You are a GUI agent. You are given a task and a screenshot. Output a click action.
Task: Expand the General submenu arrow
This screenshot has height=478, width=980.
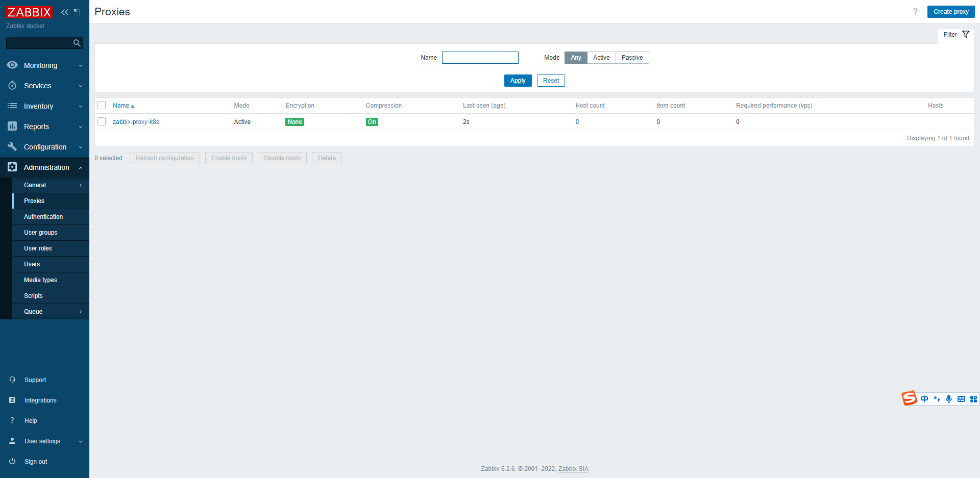coord(81,185)
